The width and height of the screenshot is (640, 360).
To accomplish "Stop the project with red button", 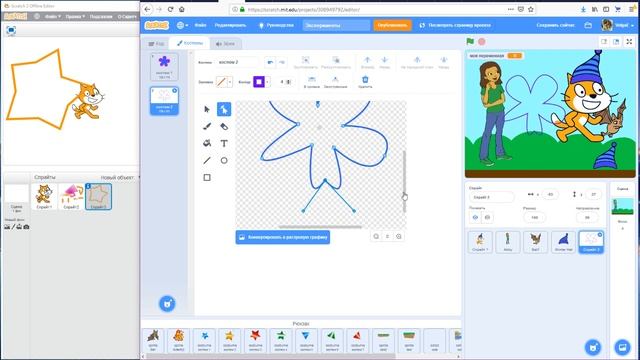I will pyautogui.click(x=482, y=42).
